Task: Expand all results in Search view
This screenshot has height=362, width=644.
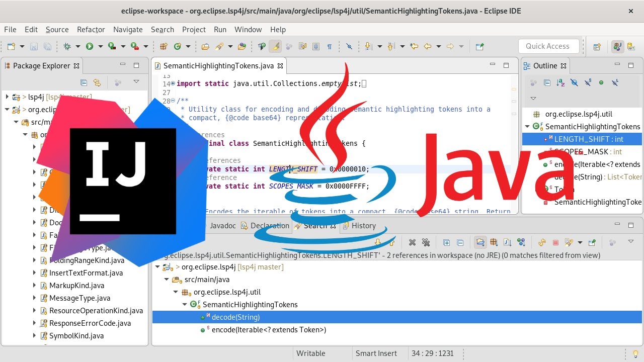Action: pos(446,242)
